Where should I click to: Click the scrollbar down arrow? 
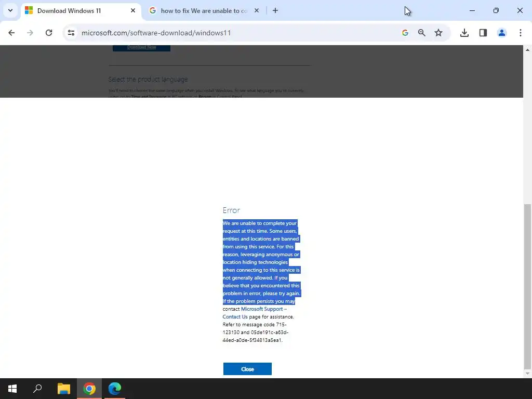(x=527, y=374)
